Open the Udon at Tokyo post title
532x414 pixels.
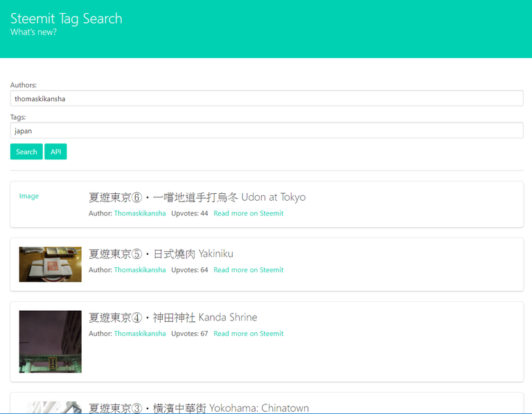coord(197,197)
